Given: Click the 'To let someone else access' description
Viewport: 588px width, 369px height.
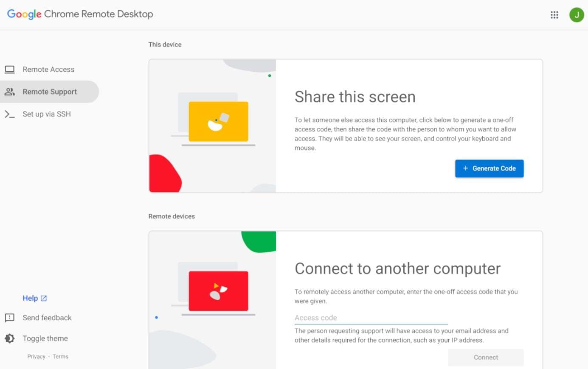Looking at the screenshot, I should point(405,134).
